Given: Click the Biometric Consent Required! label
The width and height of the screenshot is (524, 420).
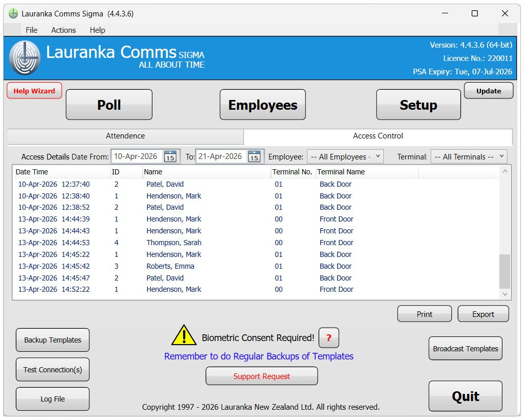Looking at the screenshot, I should pyautogui.click(x=258, y=338).
